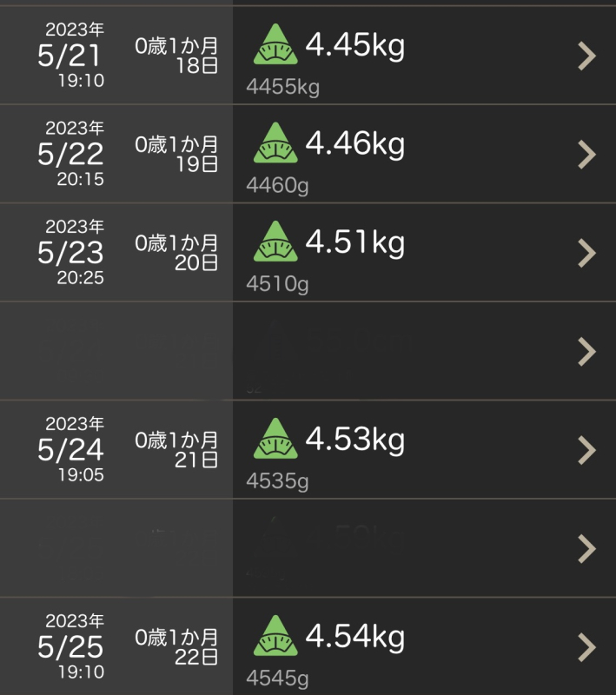The image size is (616, 695).
Task: Click the scale icon beside 4.45kg
Action: tap(275, 44)
